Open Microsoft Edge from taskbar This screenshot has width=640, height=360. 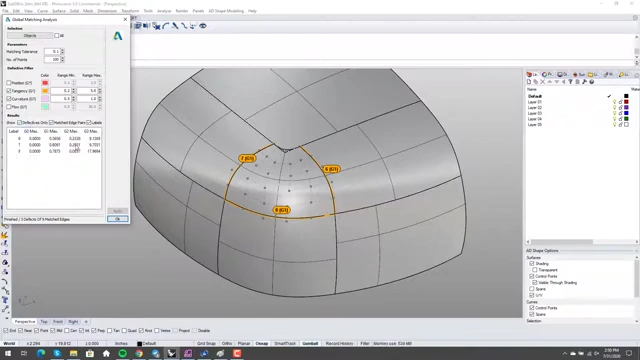(41, 353)
